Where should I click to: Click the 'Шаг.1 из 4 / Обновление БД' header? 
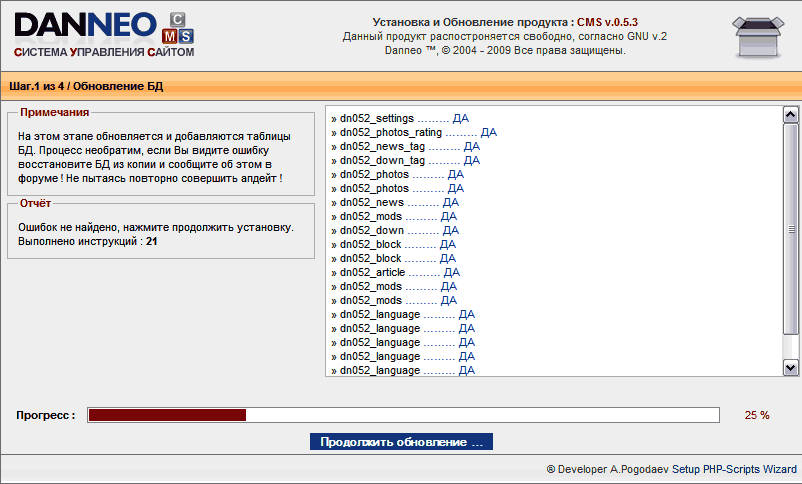coord(86,87)
